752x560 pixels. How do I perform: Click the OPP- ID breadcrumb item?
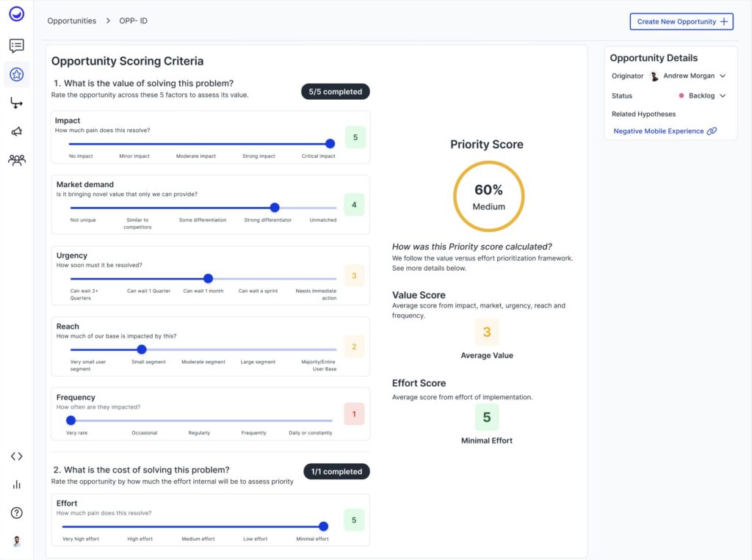click(133, 21)
